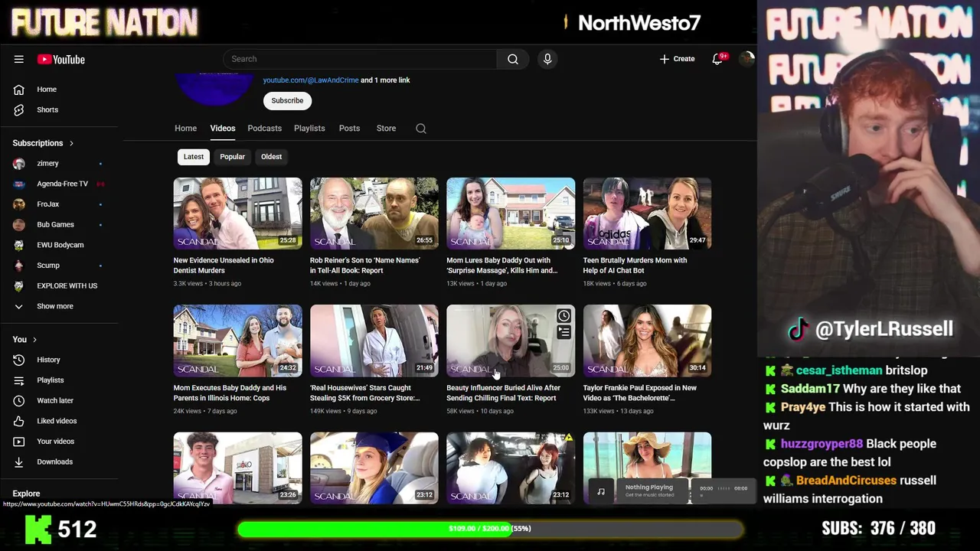Open 'Beauty Influencer Buried Alive' video title
Image resolution: width=980 pixels, height=551 pixels.
click(503, 393)
